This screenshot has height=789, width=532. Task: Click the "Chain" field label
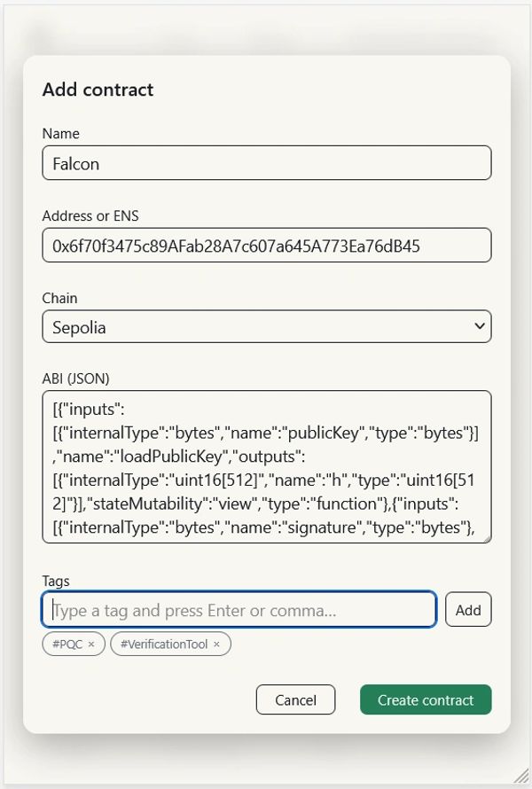click(x=59, y=298)
